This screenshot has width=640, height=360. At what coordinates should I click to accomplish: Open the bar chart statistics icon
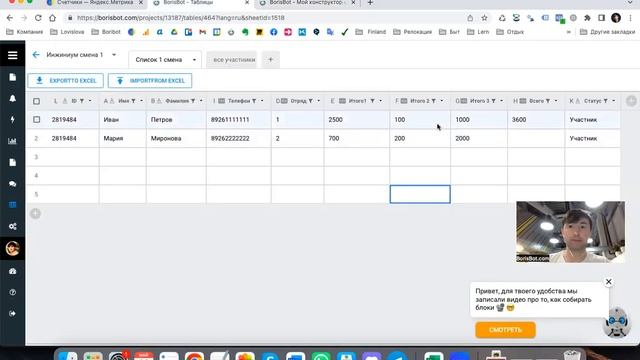(x=13, y=141)
